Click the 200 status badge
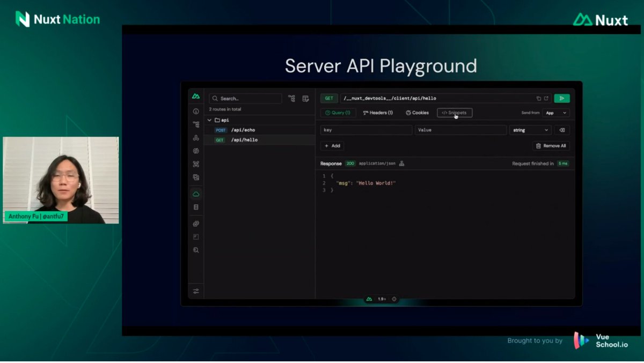This screenshot has width=644, height=363. [350, 164]
